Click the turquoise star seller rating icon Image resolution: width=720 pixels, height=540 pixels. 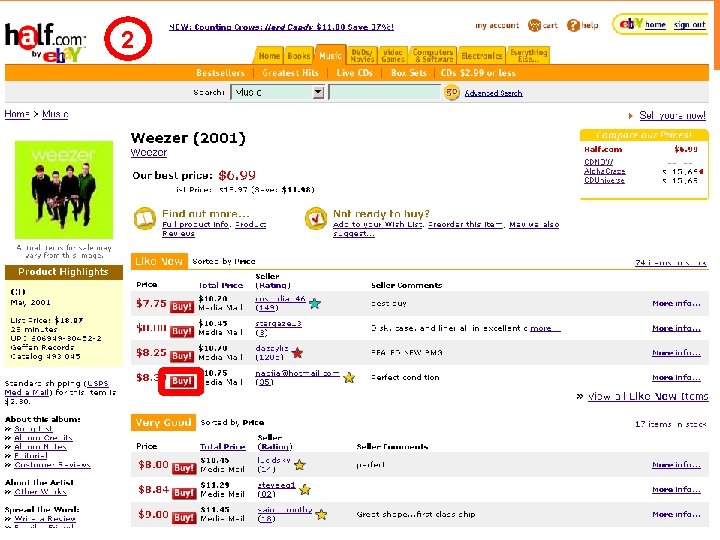(x=315, y=303)
